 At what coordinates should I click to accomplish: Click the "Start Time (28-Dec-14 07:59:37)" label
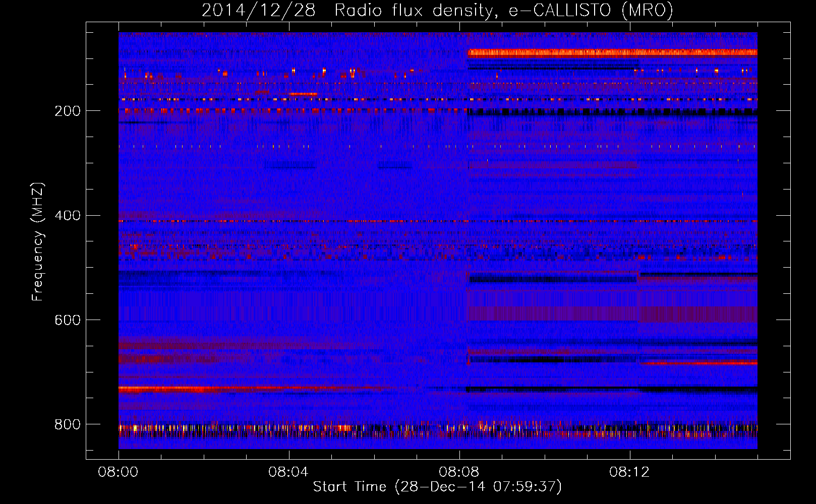[437, 487]
